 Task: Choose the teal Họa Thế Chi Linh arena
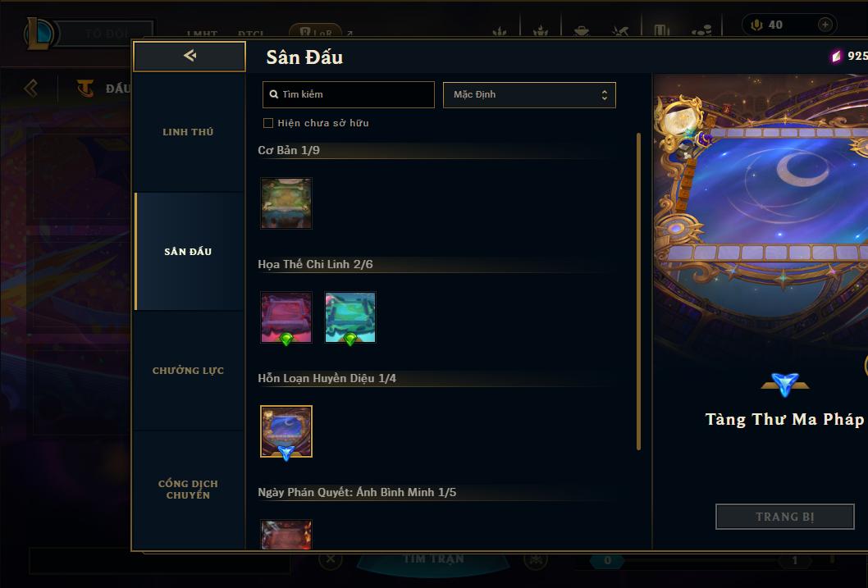click(350, 317)
